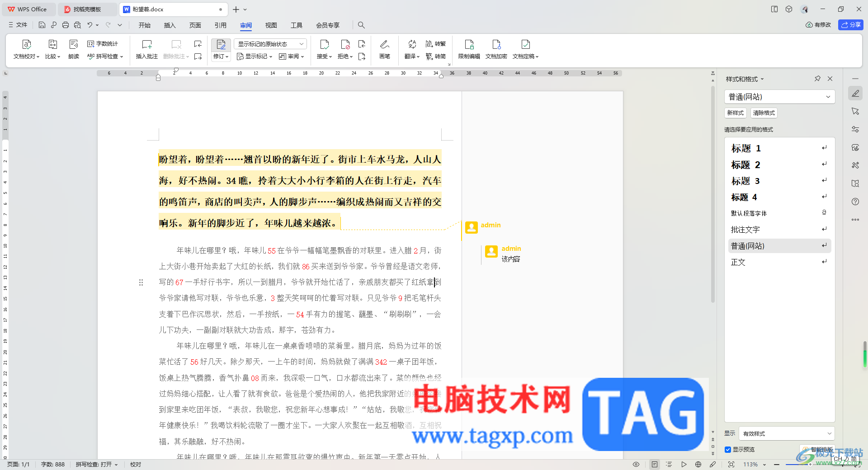Click the save icon in quick toolbar
The image size is (868, 470).
tap(42, 25)
